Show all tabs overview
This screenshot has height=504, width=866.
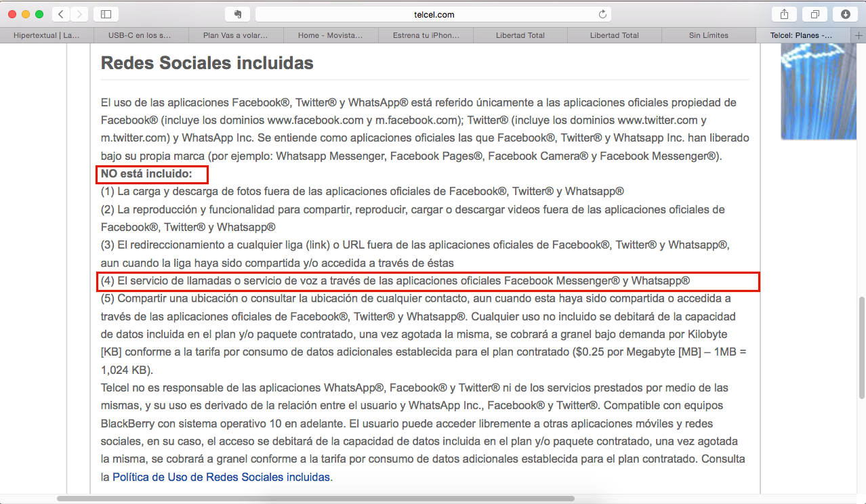815,14
